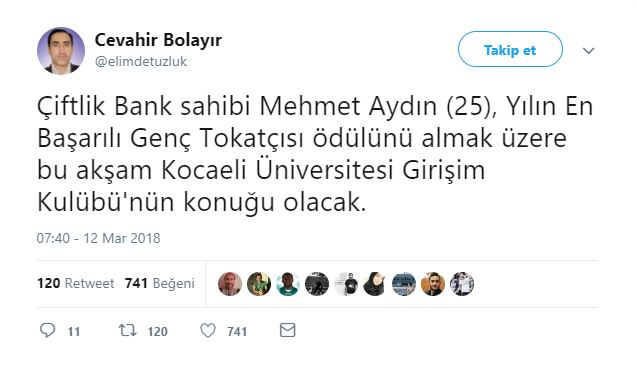Click third liker avatar in green jersey

pyautogui.click(x=288, y=284)
